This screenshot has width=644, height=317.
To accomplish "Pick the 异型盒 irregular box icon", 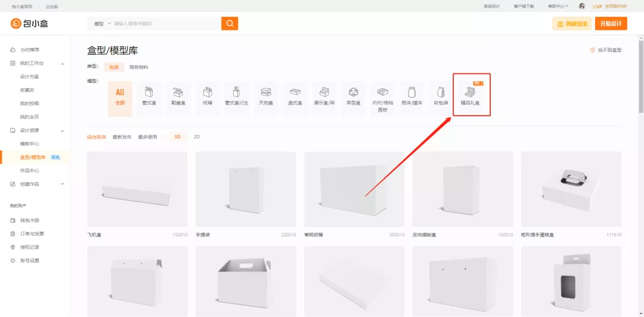I will [x=353, y=92].
